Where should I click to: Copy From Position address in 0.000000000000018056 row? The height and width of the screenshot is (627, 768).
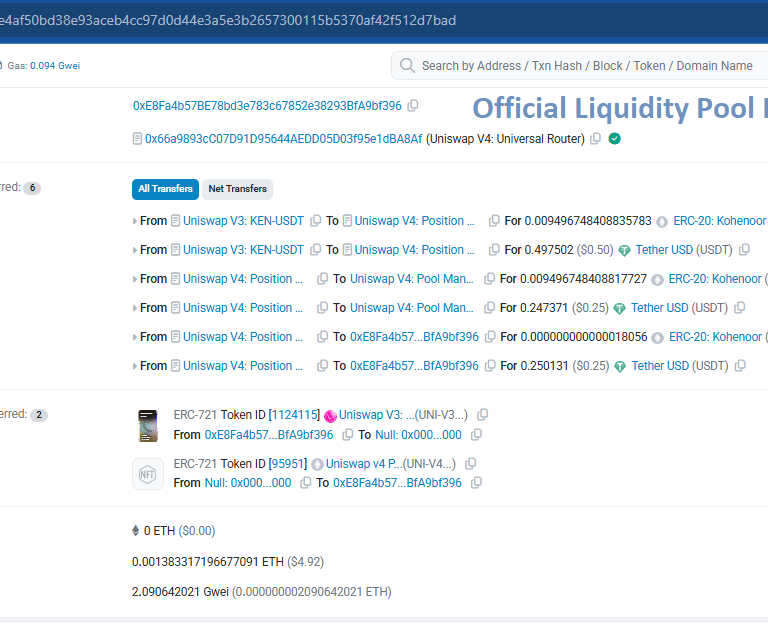tap(322, 337)
